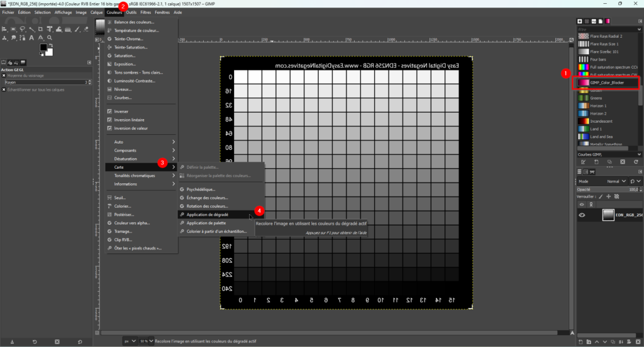Open the Fenêtres menu

pos(162,13)
